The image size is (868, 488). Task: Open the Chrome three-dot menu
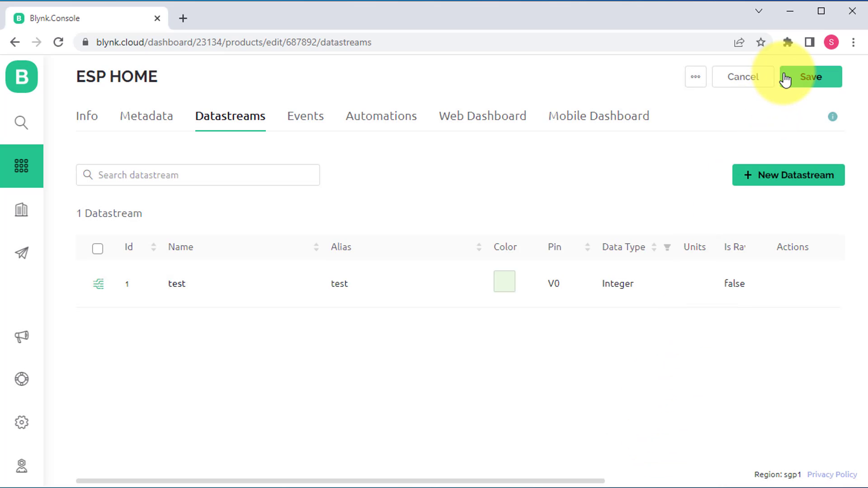(853, 42)
